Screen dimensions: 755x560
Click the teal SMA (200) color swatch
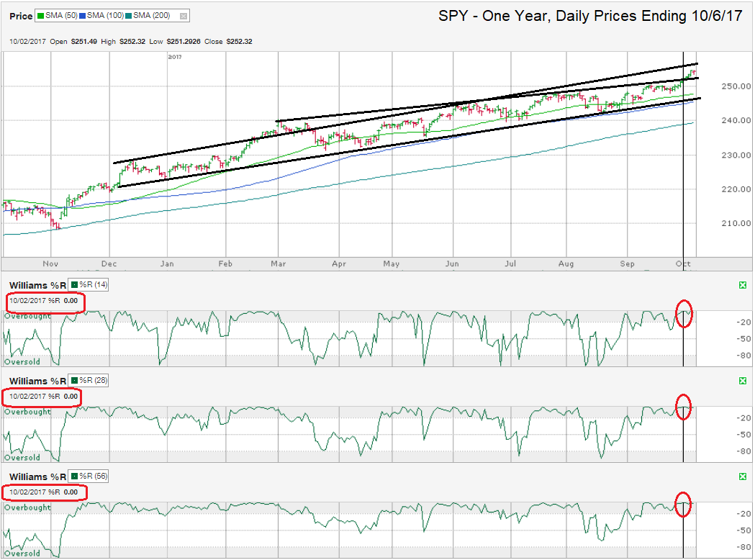[x=129, y=16]
